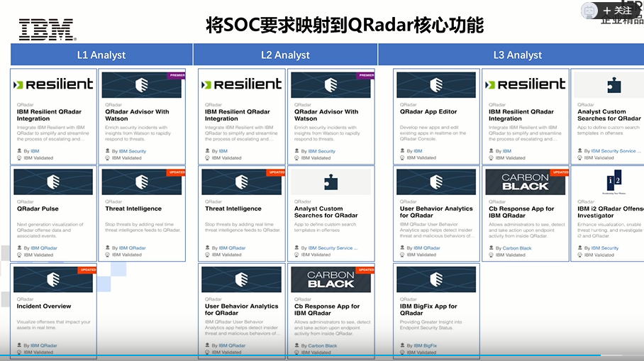The width and height of the screenshot is (644, 361).
Task: Click 'Next generation visualization of' description
Action: (50, 224)
